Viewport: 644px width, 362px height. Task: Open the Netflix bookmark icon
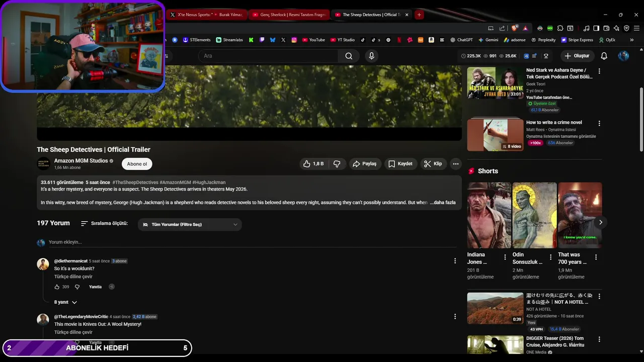tap(399, 40)
